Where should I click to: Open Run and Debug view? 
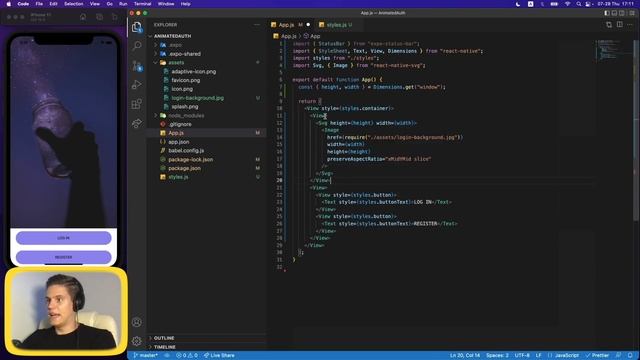(137, 84)
